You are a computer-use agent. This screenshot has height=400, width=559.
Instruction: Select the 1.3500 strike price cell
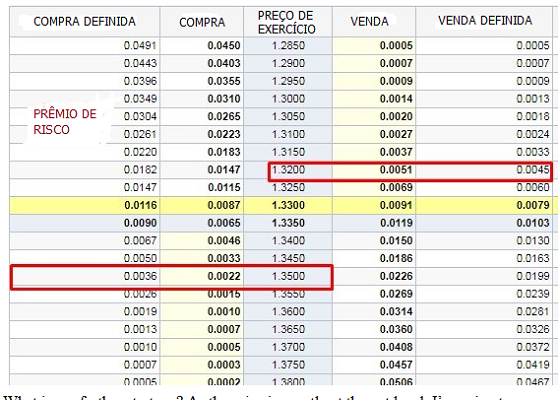(x=288, y=276)
